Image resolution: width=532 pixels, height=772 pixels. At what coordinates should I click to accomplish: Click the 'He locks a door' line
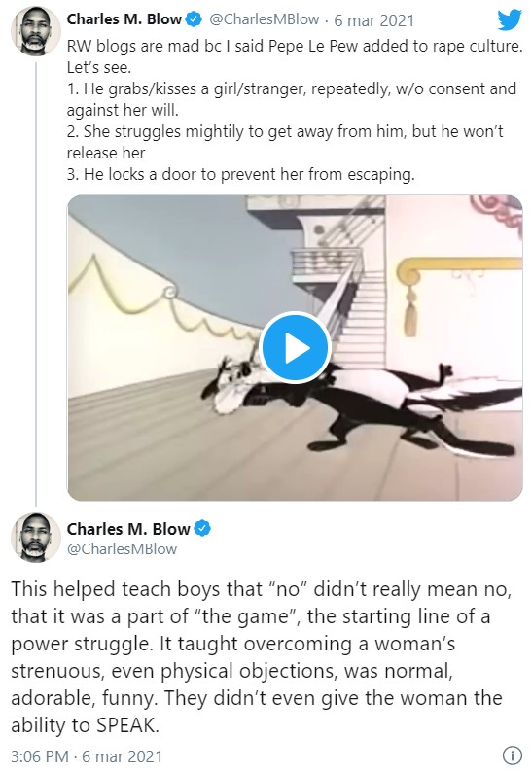[241, 174]
